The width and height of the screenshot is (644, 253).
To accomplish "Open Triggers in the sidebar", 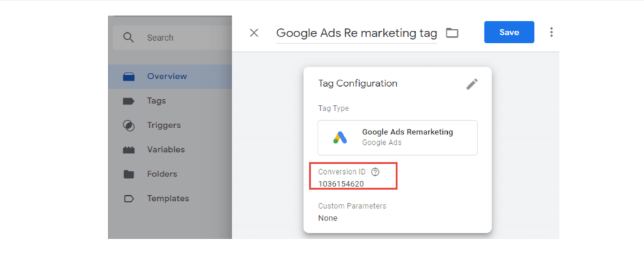I will [170, 125].
